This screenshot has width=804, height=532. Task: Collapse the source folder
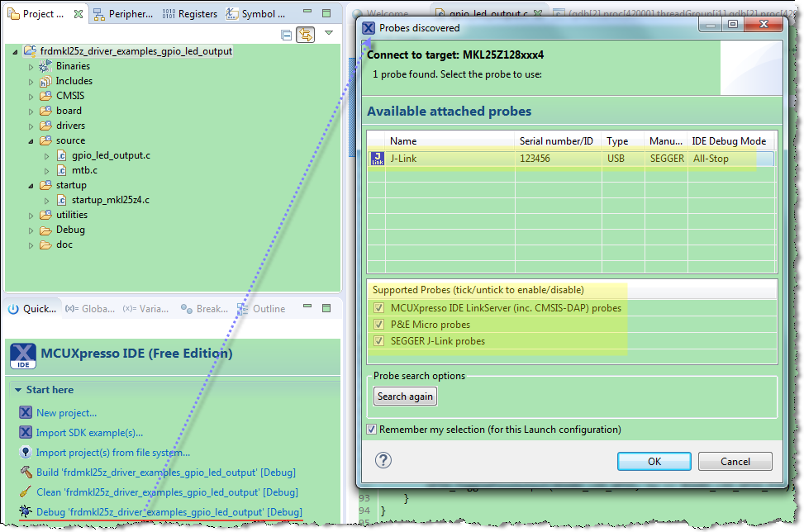click(31, 141)
